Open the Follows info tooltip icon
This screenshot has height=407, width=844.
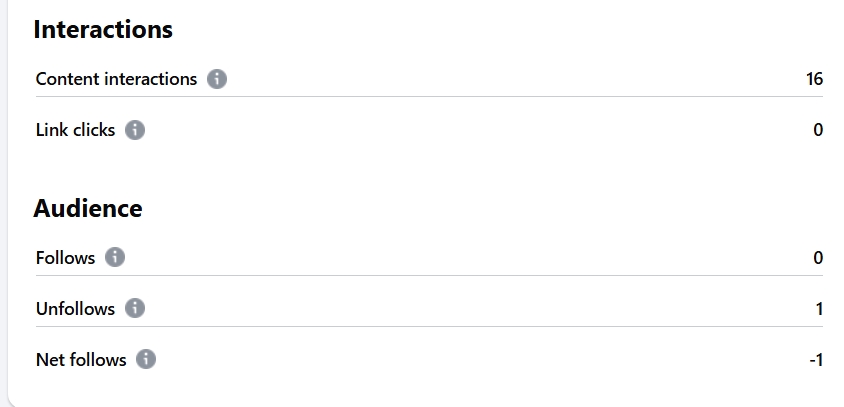point(115,257)
